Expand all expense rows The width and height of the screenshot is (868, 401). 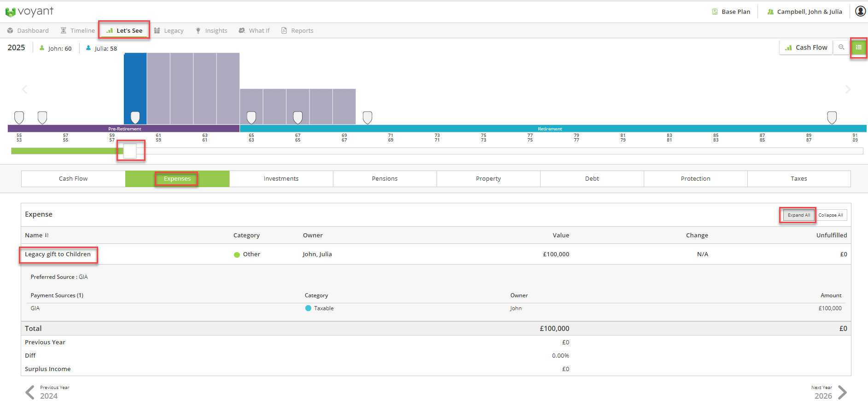coord(798,215)
